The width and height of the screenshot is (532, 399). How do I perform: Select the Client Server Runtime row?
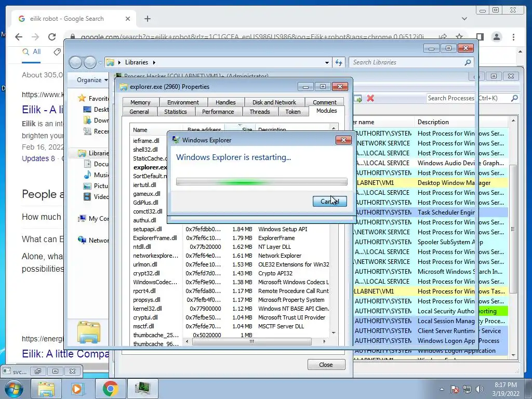(x=431, y=330)
